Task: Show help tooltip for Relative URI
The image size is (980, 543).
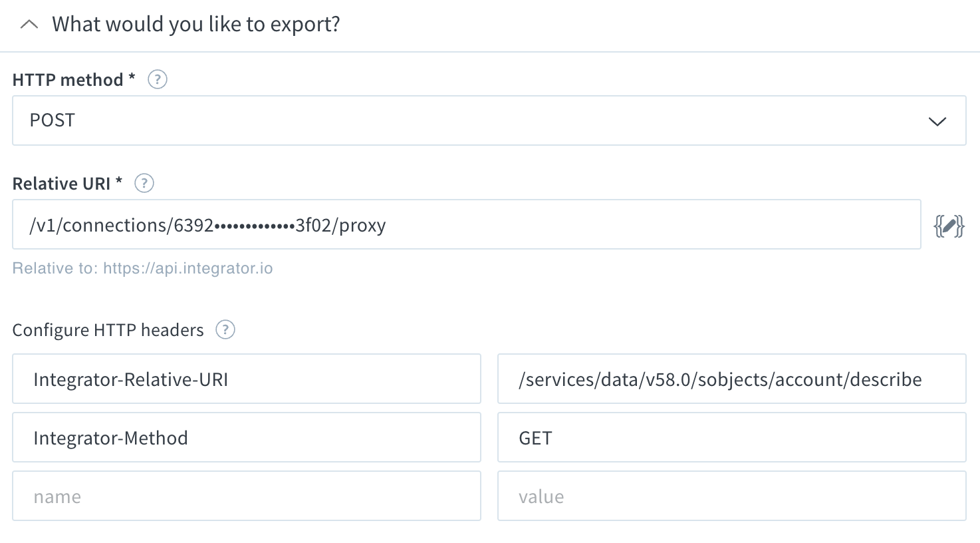Action: [144, 183]
